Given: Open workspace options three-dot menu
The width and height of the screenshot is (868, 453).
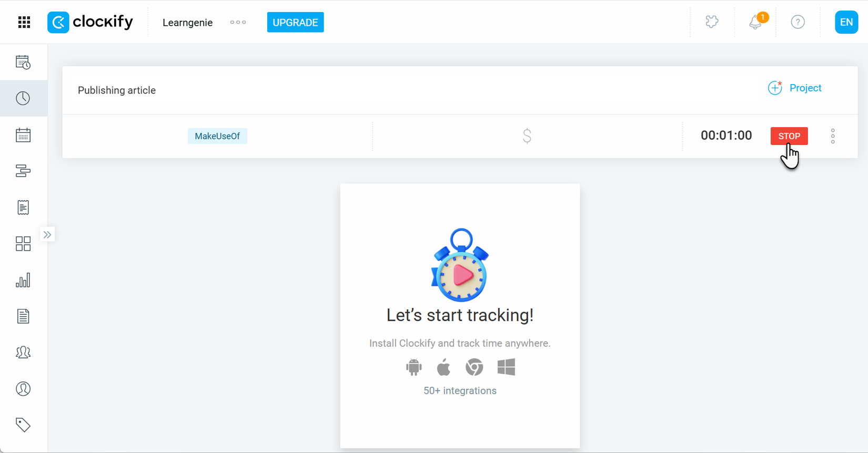Looking at the screenshot, I should click(x=238, y=22).
